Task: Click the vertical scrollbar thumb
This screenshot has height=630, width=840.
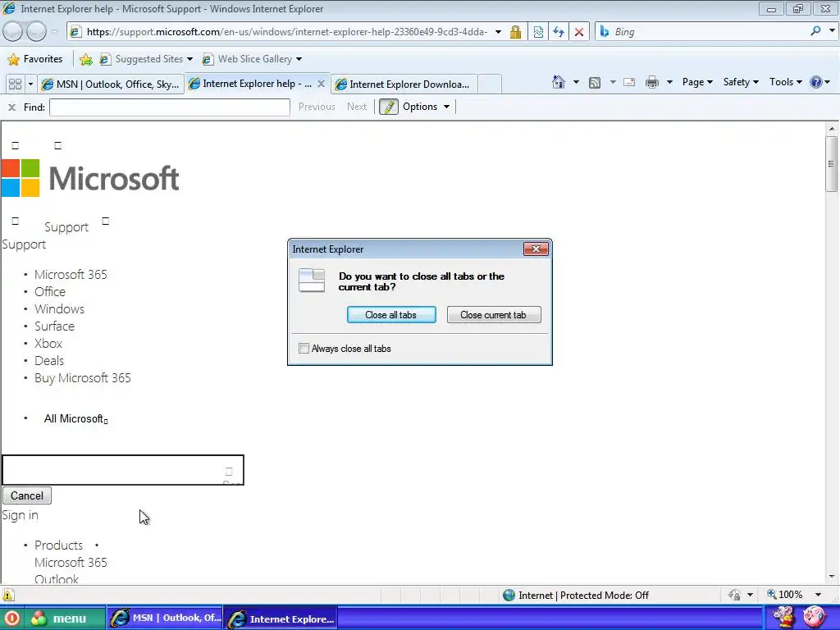Action: tap(831, 164)
